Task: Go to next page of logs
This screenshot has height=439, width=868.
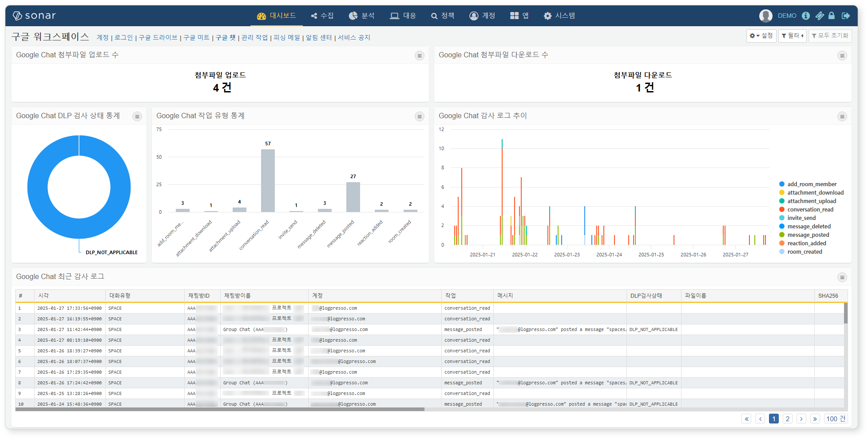Action: click(x=801, y=419)
